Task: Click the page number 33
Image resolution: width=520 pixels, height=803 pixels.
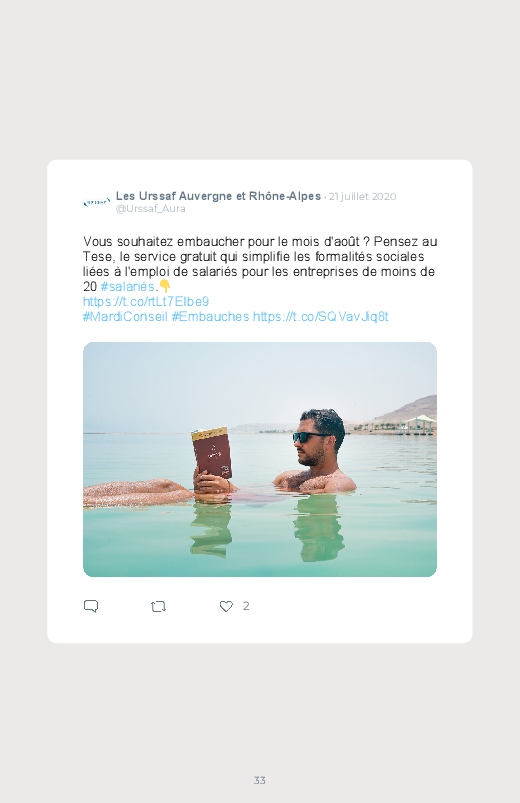Action: tap(260, 780)
